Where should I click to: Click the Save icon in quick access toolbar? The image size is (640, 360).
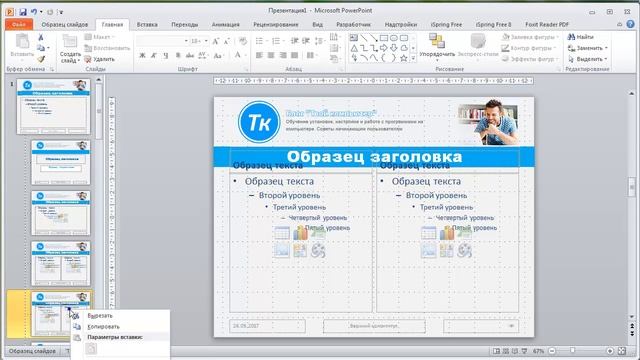pyautogui.click(x=23, y=12)
